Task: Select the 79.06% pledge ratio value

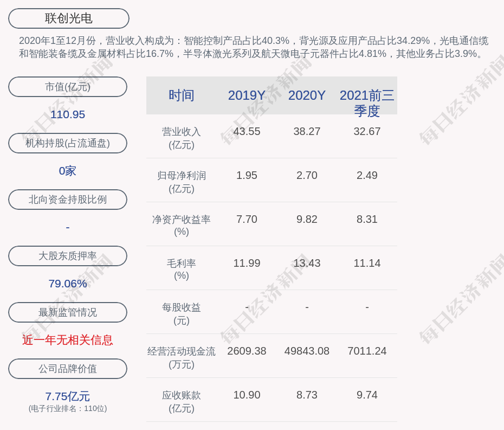Action: coord(68,284)
